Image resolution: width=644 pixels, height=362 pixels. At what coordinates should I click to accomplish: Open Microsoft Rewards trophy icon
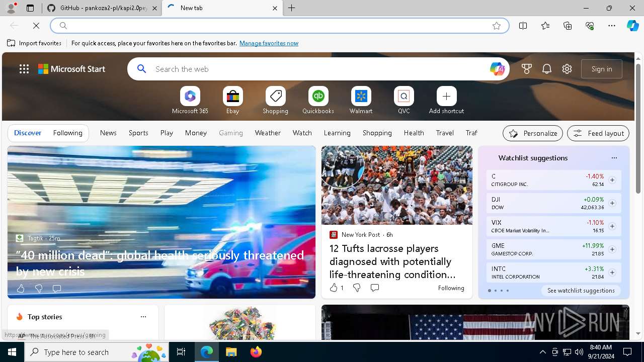[527, 69]
